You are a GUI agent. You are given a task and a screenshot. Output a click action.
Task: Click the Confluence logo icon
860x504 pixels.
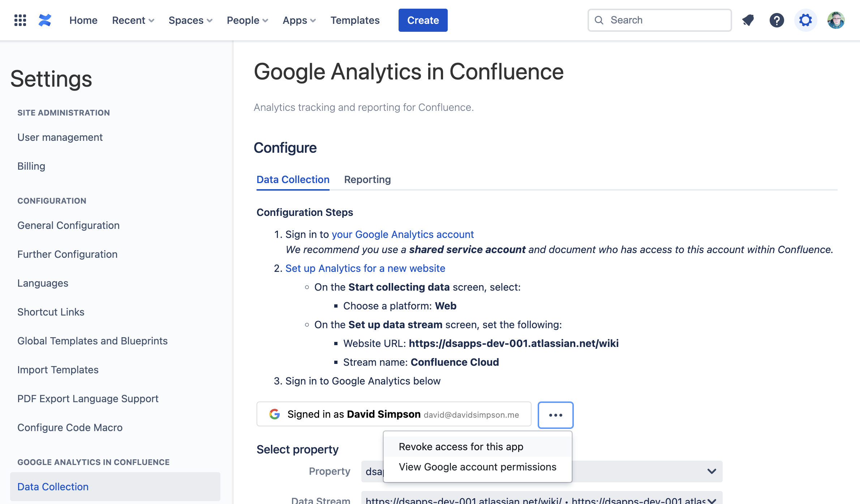click(x=45, y=20)
